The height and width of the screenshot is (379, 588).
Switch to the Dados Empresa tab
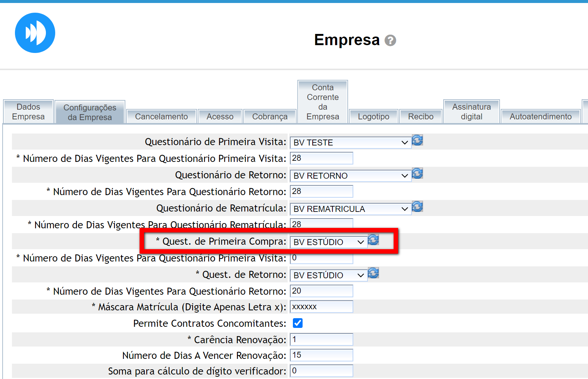point(28,112)
